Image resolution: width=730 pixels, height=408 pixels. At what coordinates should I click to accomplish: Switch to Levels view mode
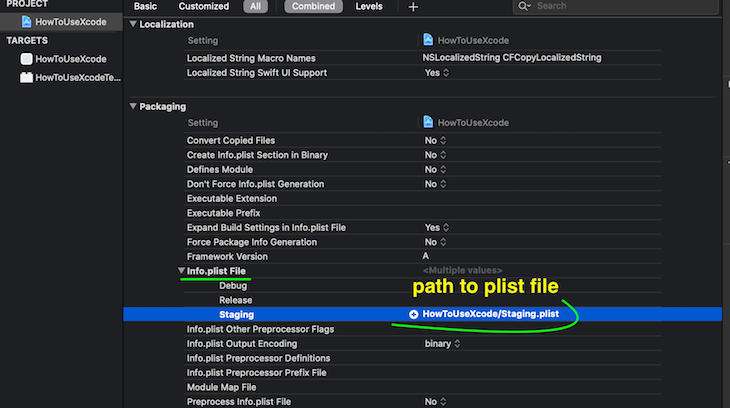(369, 7)
